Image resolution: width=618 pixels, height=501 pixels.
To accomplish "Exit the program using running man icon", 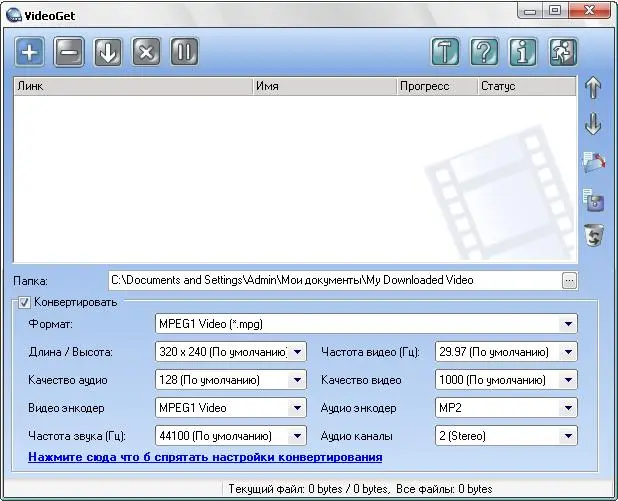I will coord(562,52).
